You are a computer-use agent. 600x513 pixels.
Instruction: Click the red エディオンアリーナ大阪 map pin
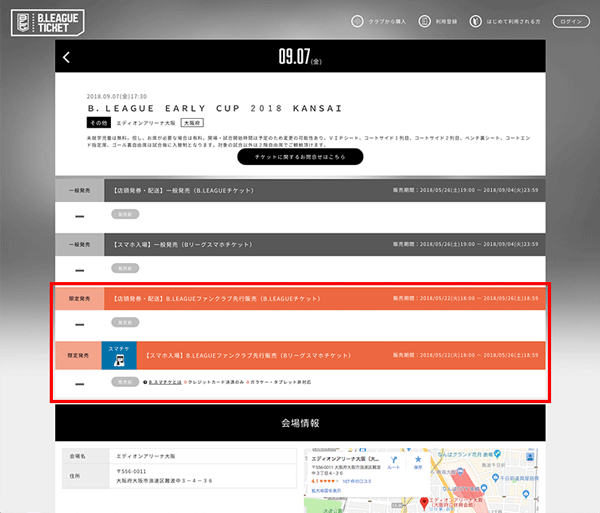pos(424,503)
